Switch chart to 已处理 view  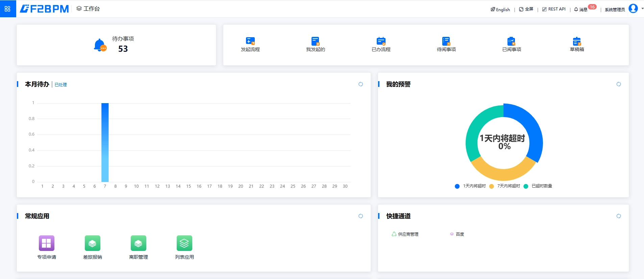coord(61,85)
